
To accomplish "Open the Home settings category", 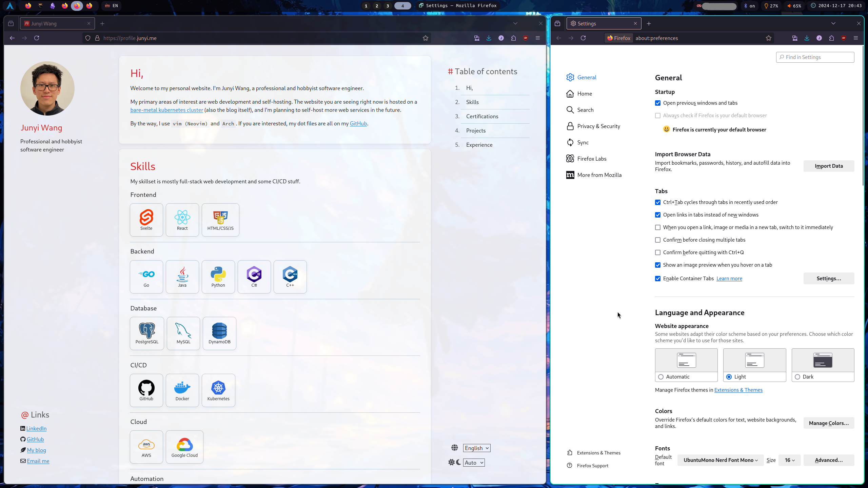I will (579, 94).
